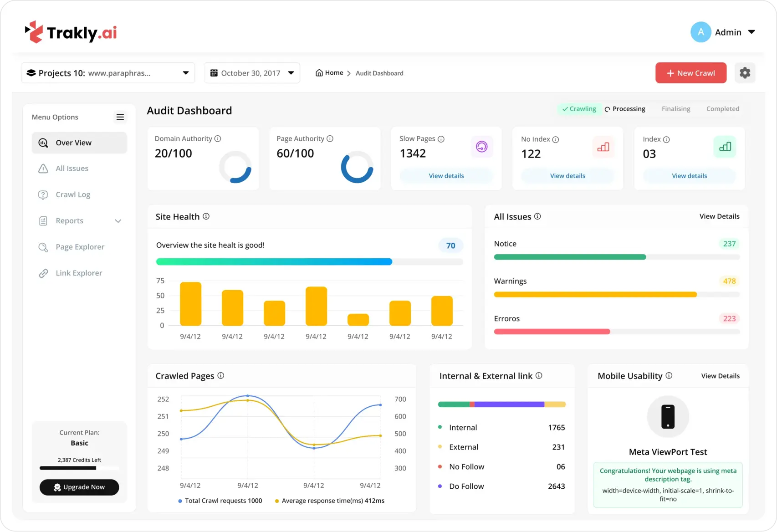The image size is (777, 532).
Task: Click the Domain Authority info icon
Action: coord(218,138)
